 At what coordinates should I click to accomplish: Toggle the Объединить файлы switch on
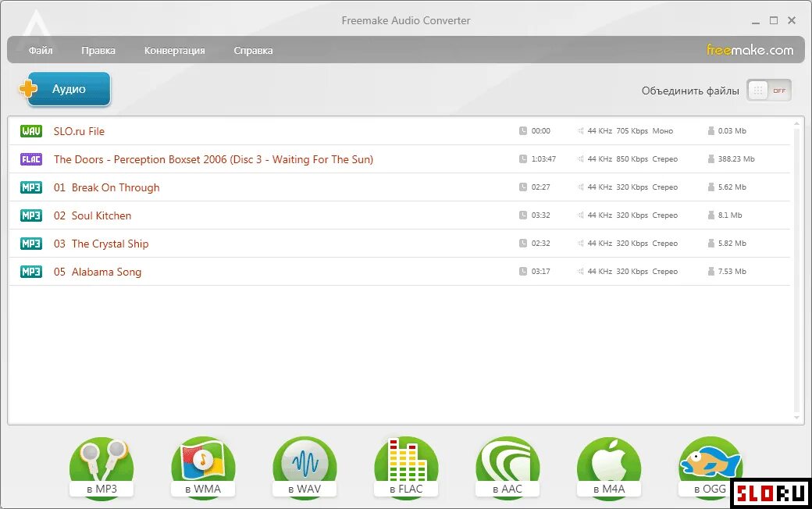pos(769,91)
